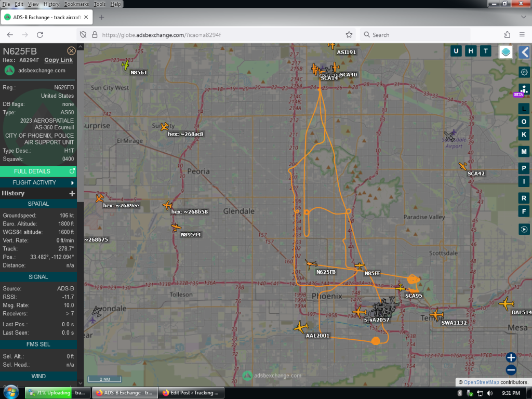The height and width of the screenshot is (399, 532).
Task: Open the map layer switcher icon
Action: [506, 52]
